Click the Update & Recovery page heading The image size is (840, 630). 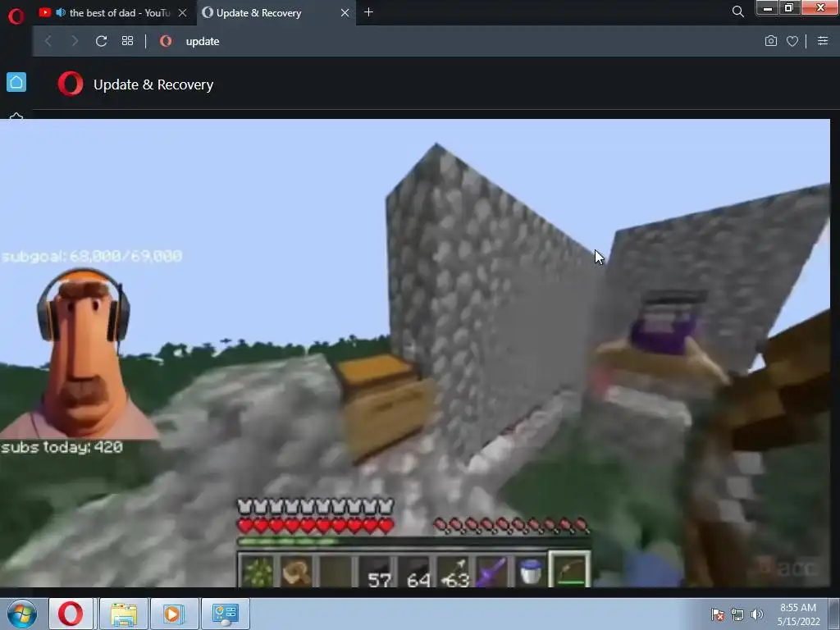point(153,84)
